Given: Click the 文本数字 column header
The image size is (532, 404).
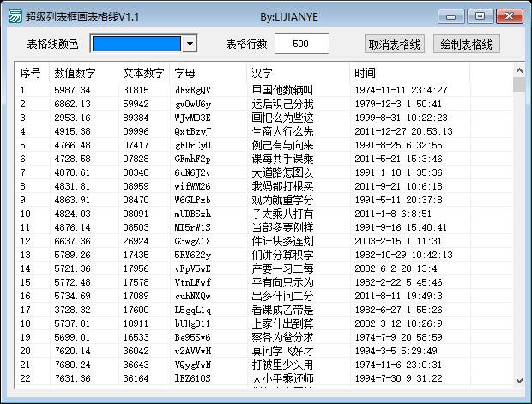Looking at the screenshot, I should pos(143,73).
